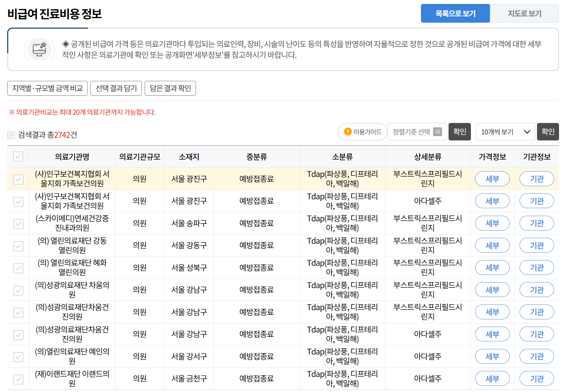Open the 10개씩 보기 dropdown

505,132
